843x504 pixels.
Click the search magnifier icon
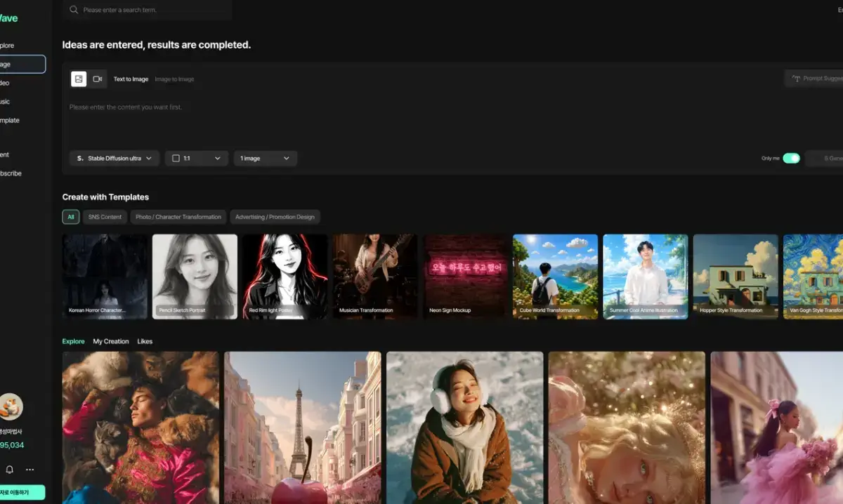74,10
